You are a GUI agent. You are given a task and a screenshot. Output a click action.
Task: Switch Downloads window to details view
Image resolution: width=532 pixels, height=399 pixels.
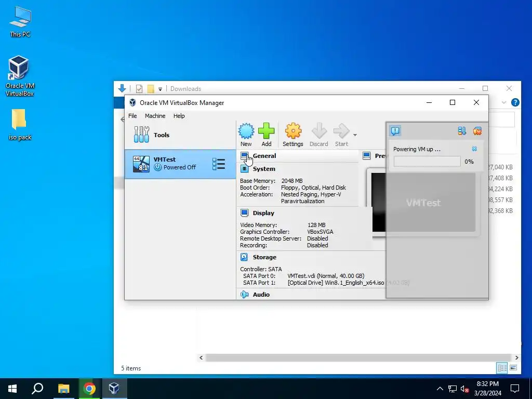point(502,368)
